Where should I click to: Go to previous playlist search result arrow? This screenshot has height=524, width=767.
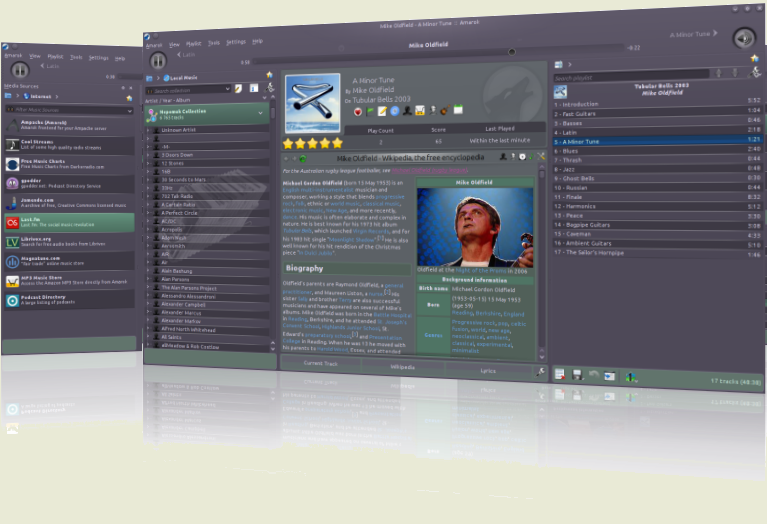click(719, 73)
